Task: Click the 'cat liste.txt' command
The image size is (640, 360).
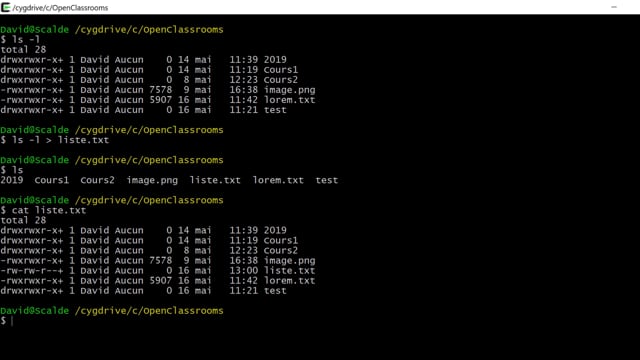Action: pos(43,210)
